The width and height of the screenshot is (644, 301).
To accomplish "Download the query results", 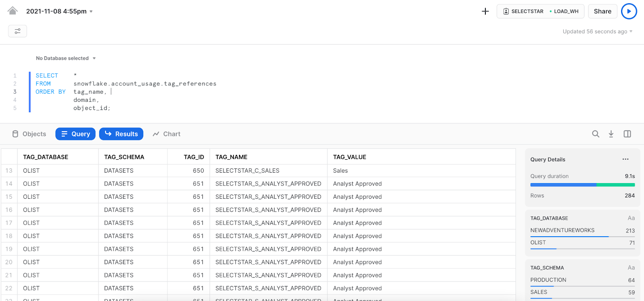I will 611,134.
